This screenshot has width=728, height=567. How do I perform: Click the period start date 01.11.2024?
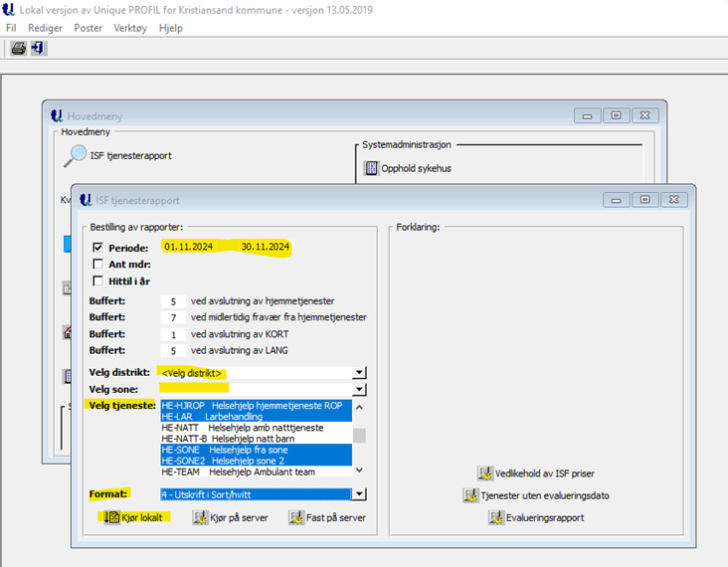(x=189, y=247)
